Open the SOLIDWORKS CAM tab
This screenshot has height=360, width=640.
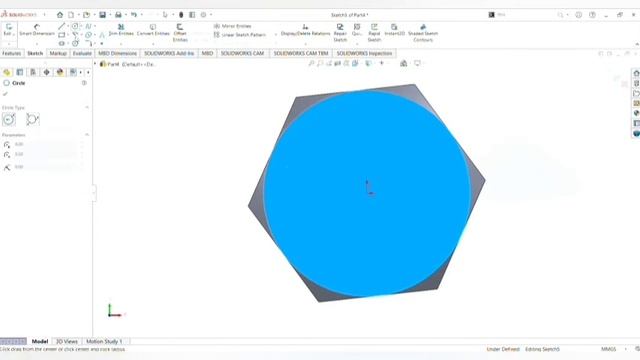pyautogui.click(x=242, y=53)
